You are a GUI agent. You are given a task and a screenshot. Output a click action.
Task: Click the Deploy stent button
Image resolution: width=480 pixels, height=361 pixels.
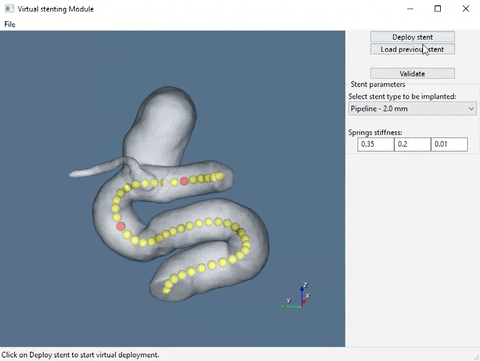tap(412, 37)
